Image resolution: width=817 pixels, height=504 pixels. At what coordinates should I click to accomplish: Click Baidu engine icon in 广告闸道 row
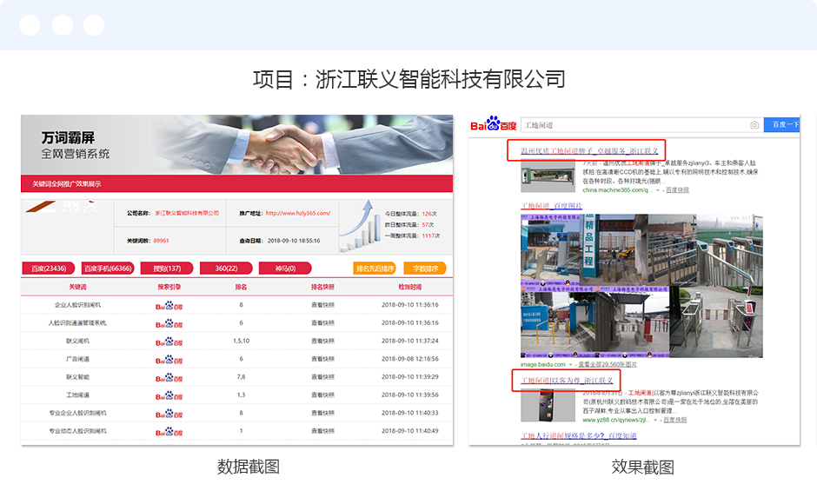(169, 359)
